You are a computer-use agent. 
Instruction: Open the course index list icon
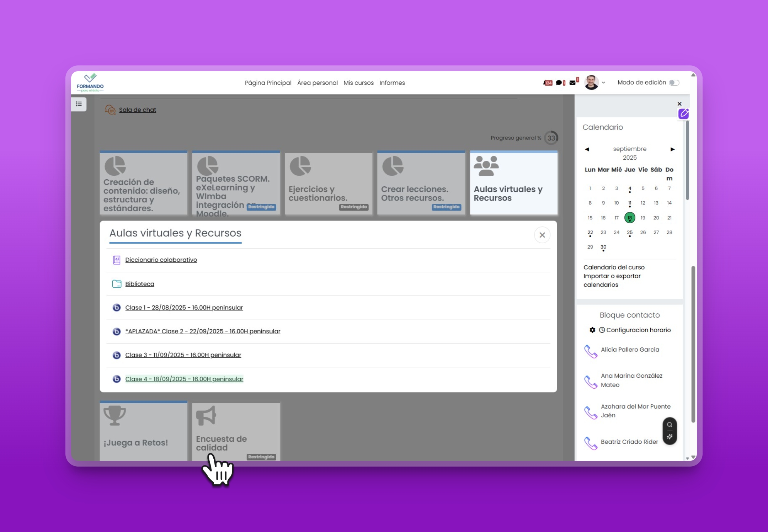point(79,104)
